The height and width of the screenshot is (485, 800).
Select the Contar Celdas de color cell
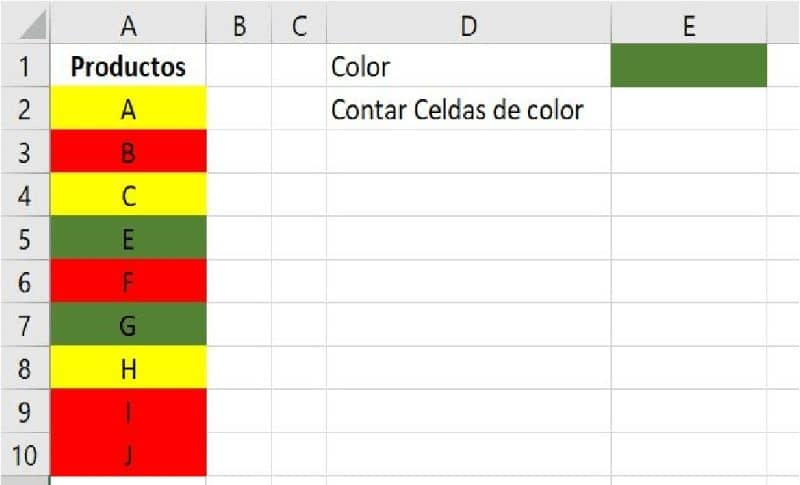[x=468, y=110]
